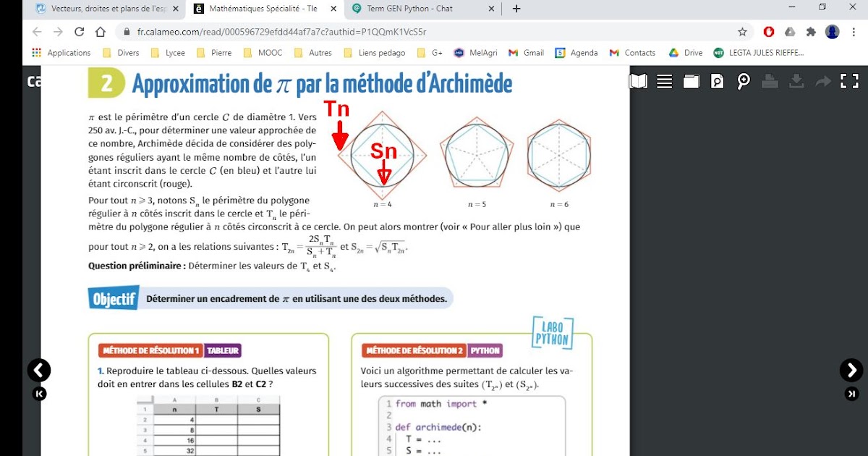Search within the document
Image resolution: width=868 pixels, height=456 pixels.
tap(716, 82)
